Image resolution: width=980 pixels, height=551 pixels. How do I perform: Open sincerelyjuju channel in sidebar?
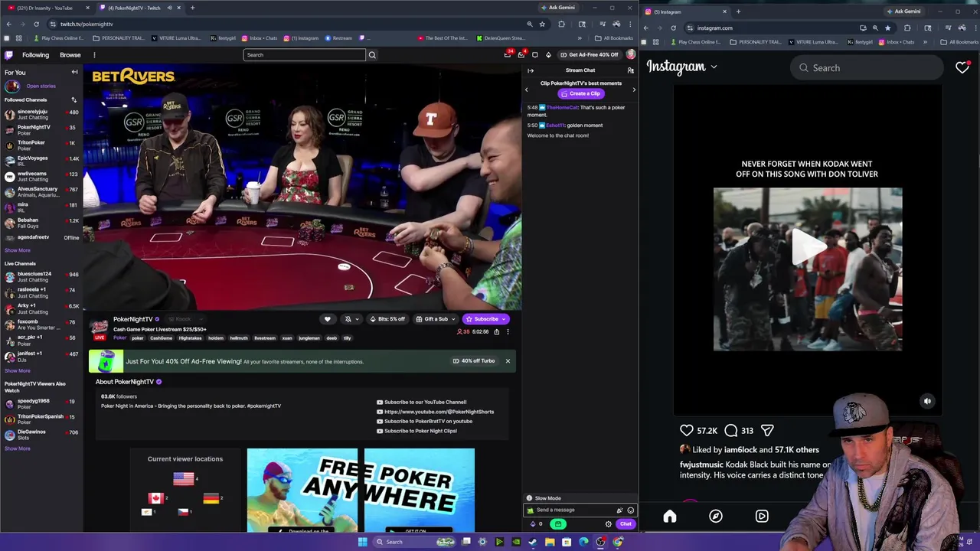pyautogui.click(x=41, y=114)
